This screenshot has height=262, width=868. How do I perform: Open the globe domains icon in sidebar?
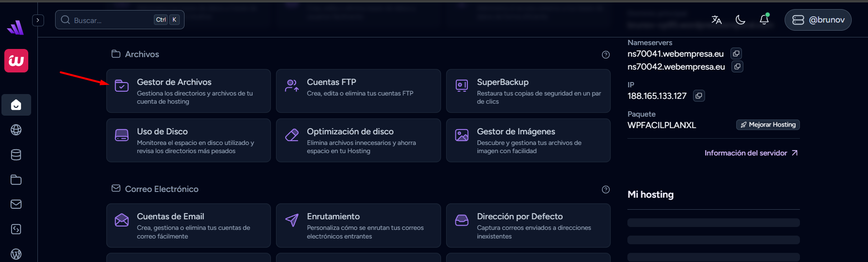pos(16,130)
